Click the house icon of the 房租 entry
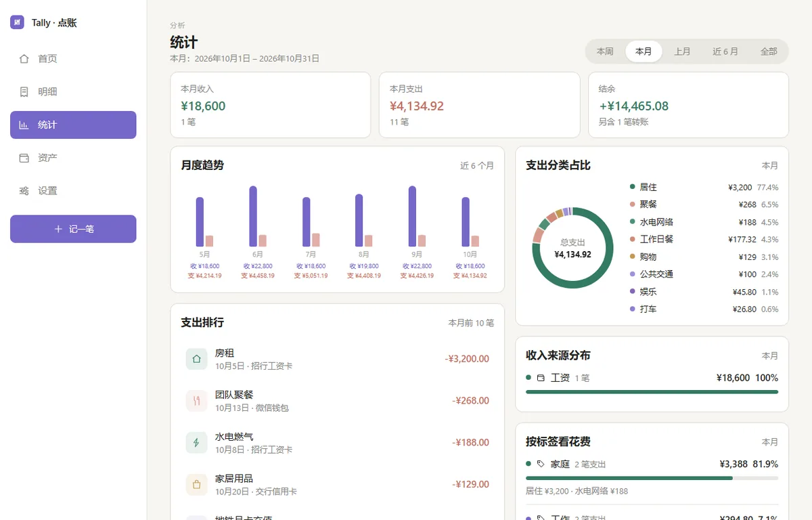Screen dimensions: 812x520 click(x=196, y=359)
